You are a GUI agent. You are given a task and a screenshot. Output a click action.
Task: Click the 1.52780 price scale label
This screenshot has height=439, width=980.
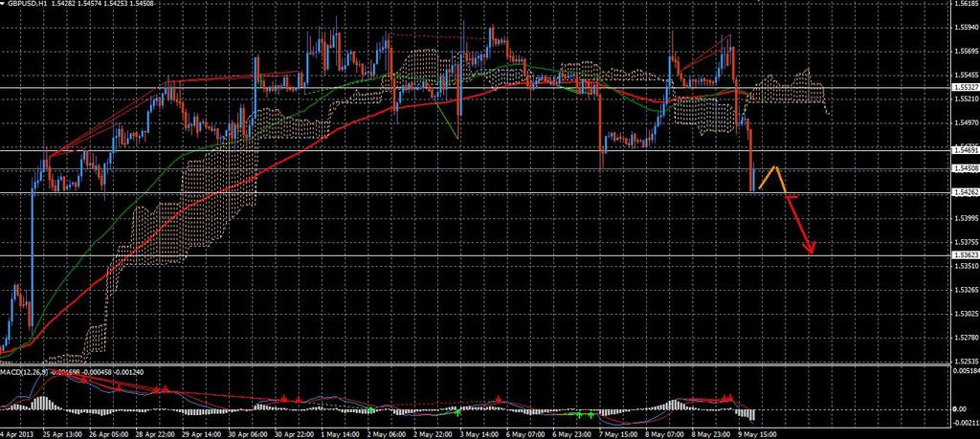click(967, 338)
